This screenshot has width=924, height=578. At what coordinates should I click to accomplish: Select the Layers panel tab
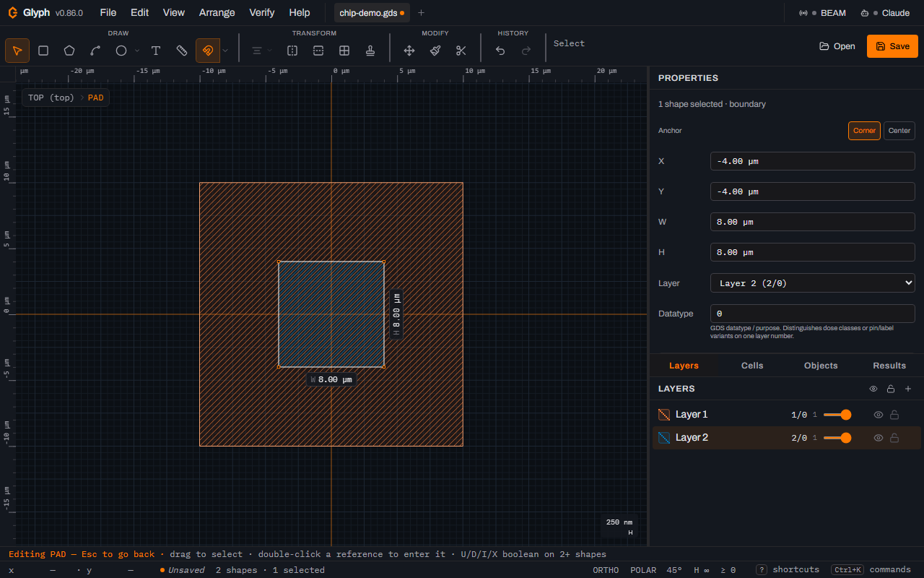tap(684, 366)
